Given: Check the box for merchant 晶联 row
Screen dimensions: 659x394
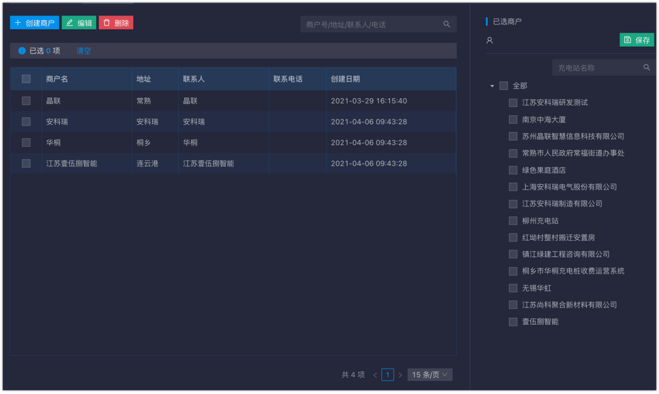Looking at the screenshot, I should 26,100.
